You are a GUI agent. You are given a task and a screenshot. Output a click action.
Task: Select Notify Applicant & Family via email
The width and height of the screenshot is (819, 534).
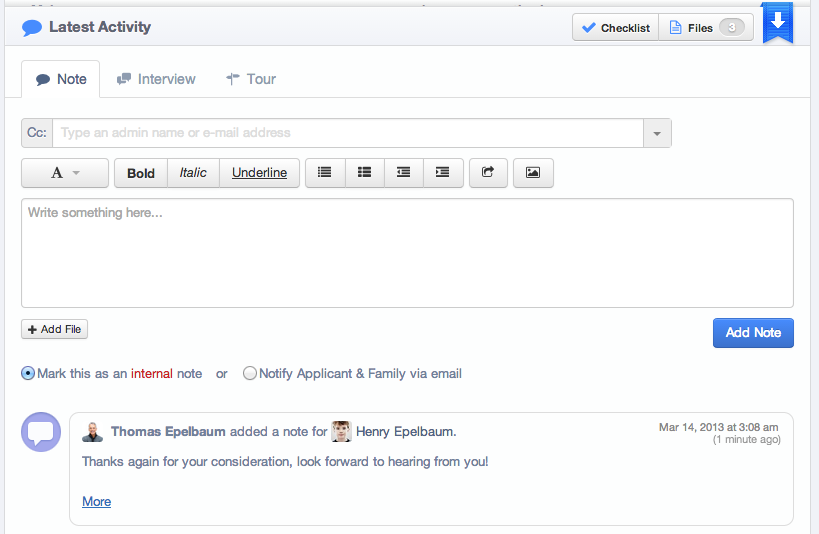250,374
